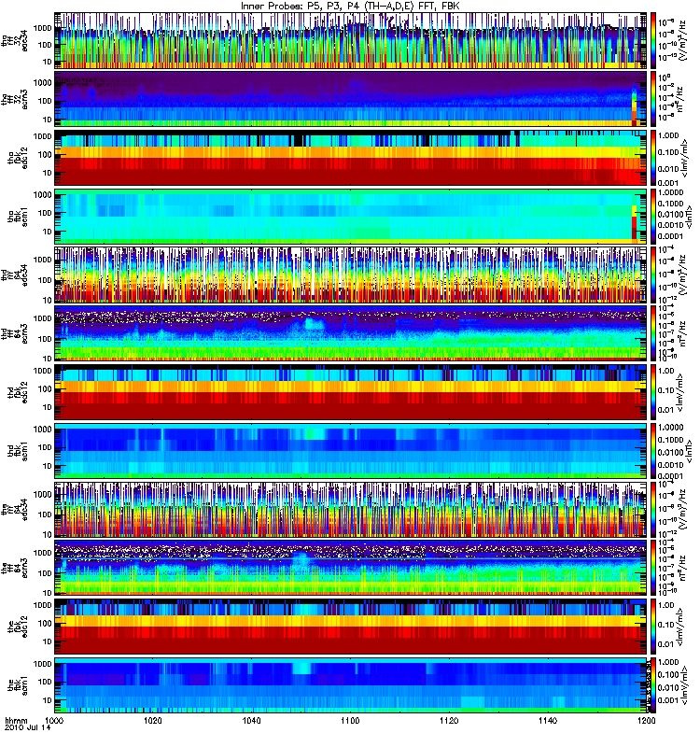Viewport: 700px width, 747px height.
Task: Click the time axis tick label 1140
Action: pyautogui.click(x=548, y=720)
